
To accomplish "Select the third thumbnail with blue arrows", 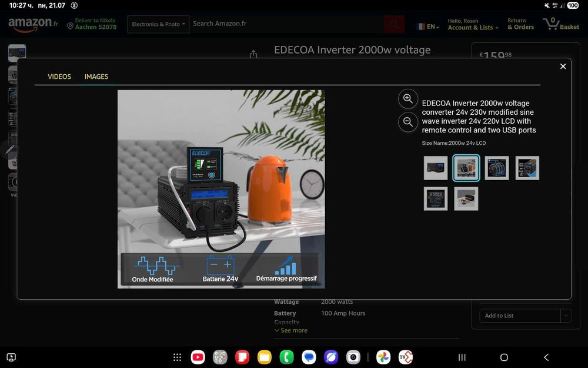I will point(496,168).
